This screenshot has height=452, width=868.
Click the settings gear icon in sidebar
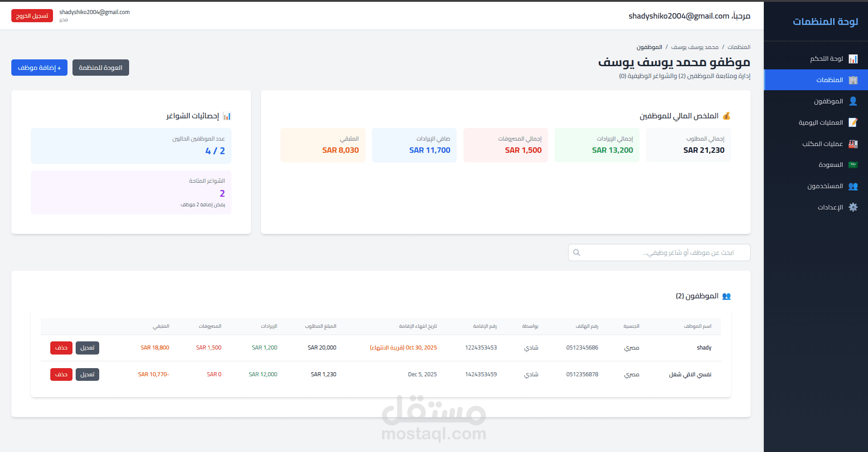pos(853,207)
